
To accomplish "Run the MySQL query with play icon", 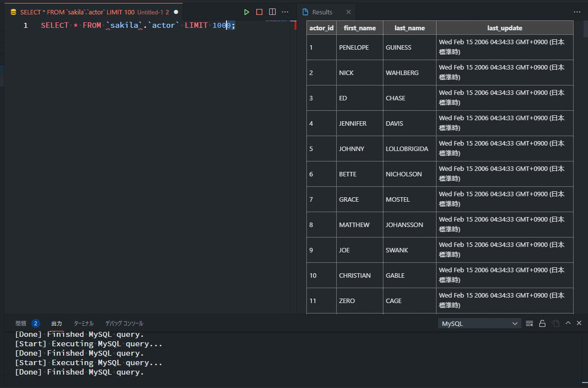I will (246, 12).
